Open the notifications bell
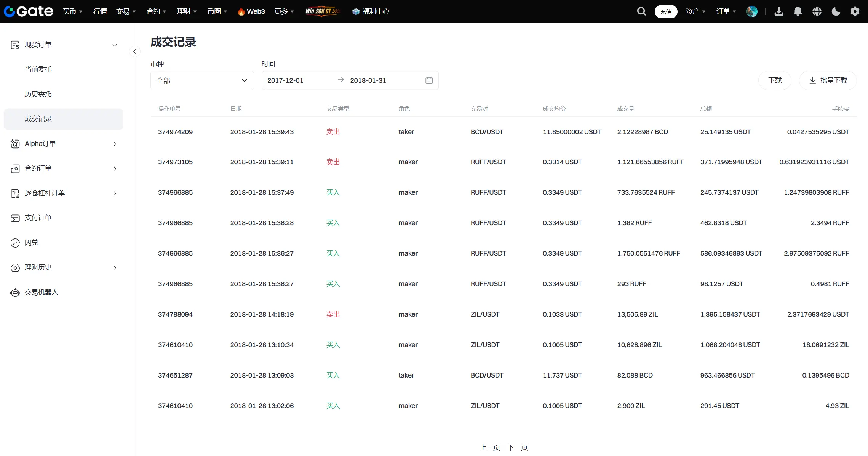Image resolution: width=868 pixels, height=456 pixels. pyautogui.click(x=798, y=11)
